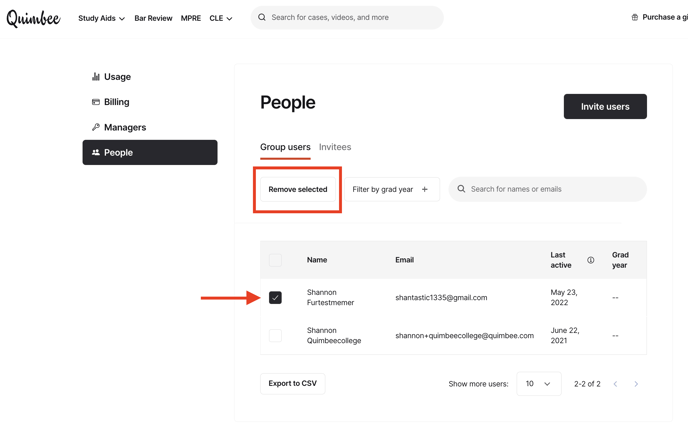Viewport: 688px width, 447px height.
Task: Open the CLE dropdown menu
Action: pos(221,18)
